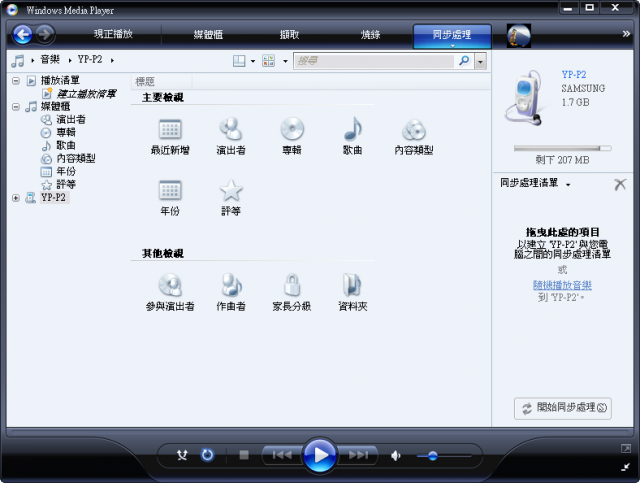Start playback with the Play button
Image resolution: width=640 pixels, height=483 pixels.
(320, 455)
